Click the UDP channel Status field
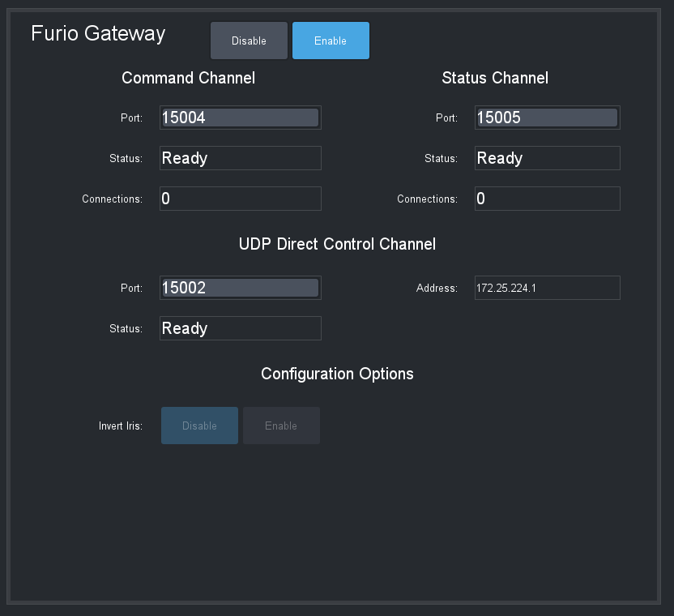Screen dimensions: 674x616 tap(240, 327)
